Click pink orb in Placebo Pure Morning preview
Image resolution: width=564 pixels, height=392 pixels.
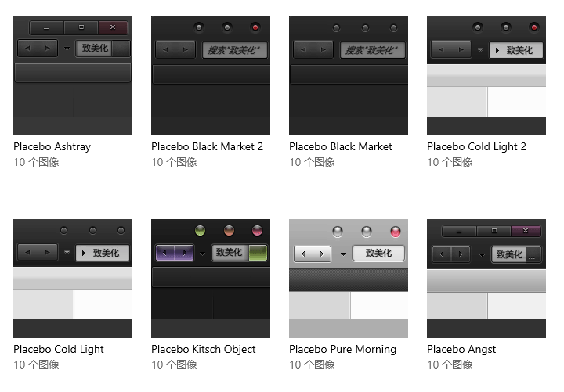coord(396,231)
